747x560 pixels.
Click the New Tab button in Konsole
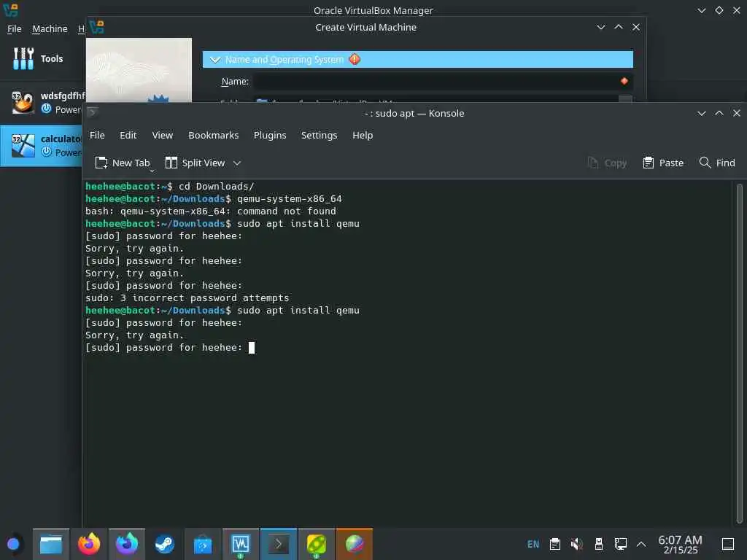(x=123, y=163)
